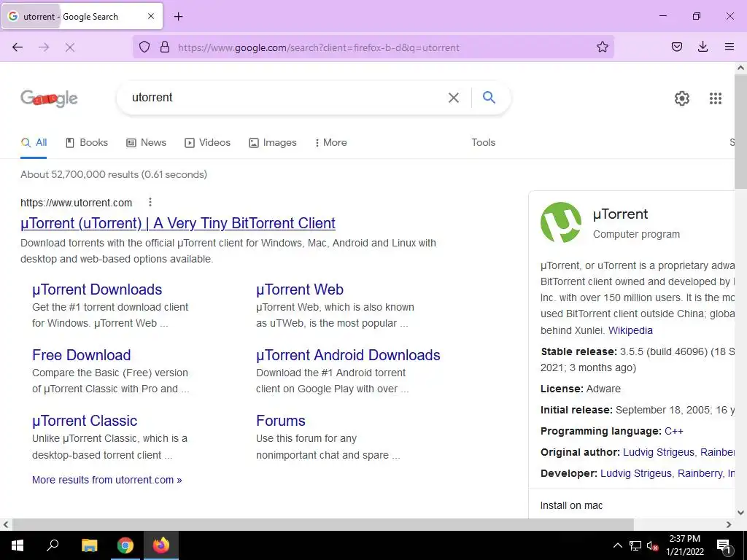
Task: Open the µTorrent Web sitelink
Action: (x=300, y=289)
